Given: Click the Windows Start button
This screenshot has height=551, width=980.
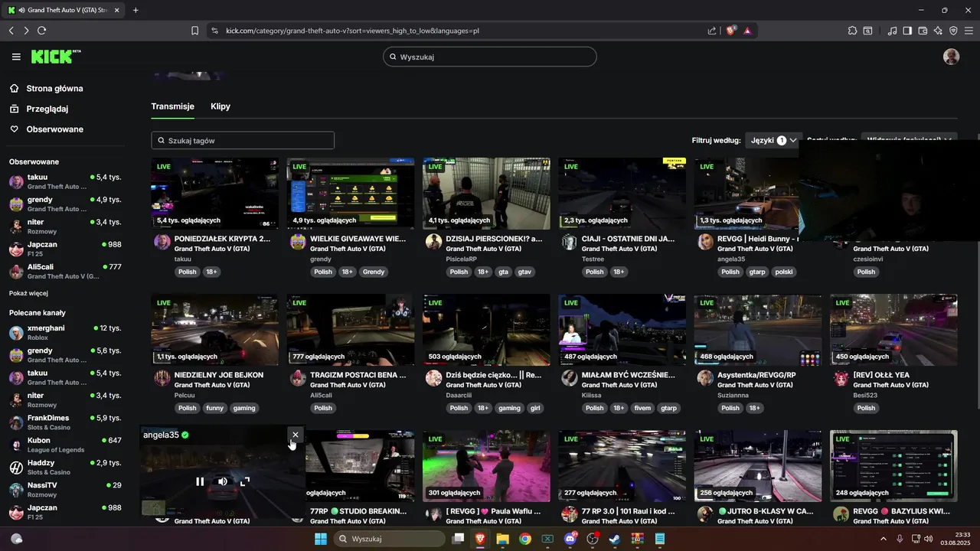Looking at the screenshot, I should click(x=320, y=539).
